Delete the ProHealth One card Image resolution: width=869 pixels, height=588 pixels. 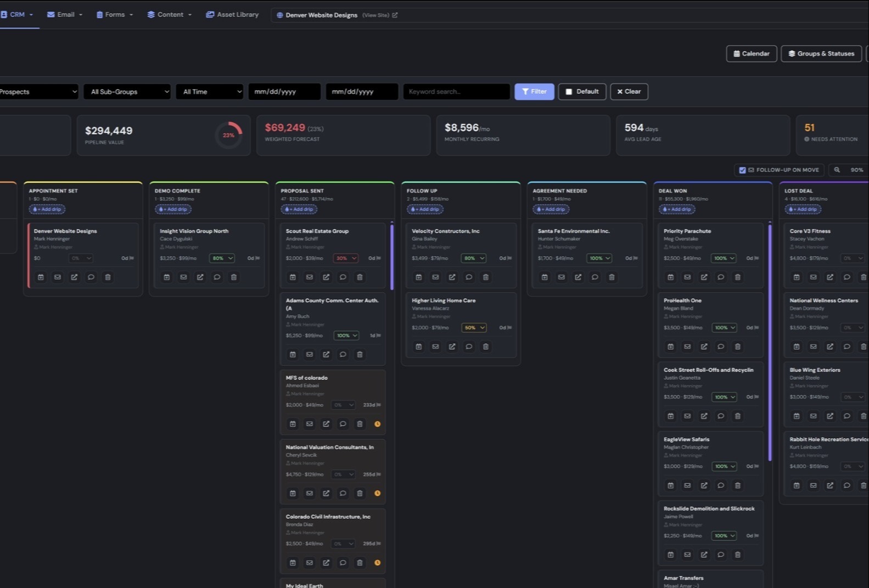tap(738, 346)
